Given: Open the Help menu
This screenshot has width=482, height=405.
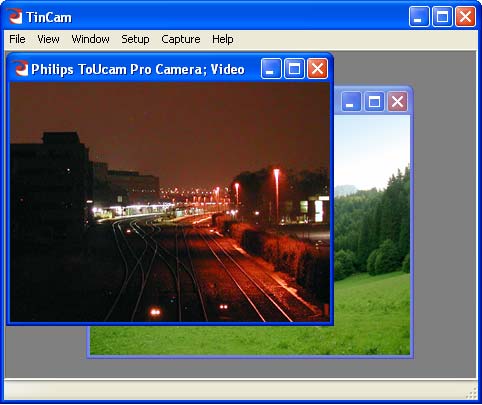Looking at the screenshot, I should (223, 39).
